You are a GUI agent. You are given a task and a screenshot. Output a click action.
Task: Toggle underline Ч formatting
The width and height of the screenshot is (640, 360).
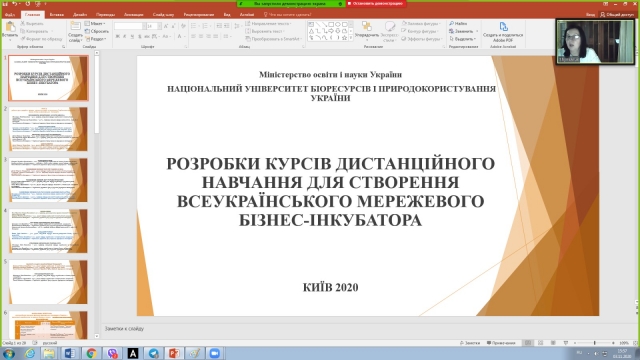click(132, 37)
